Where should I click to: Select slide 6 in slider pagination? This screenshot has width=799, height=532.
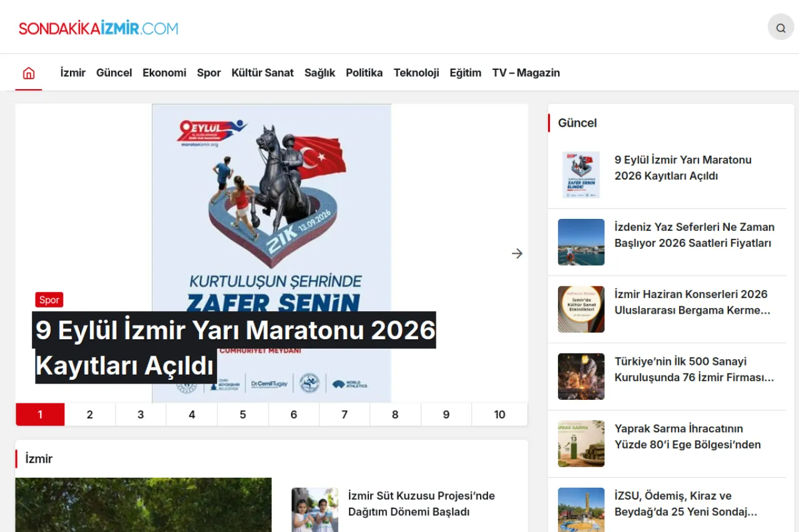pyautogui.click(x=294, y=414)
